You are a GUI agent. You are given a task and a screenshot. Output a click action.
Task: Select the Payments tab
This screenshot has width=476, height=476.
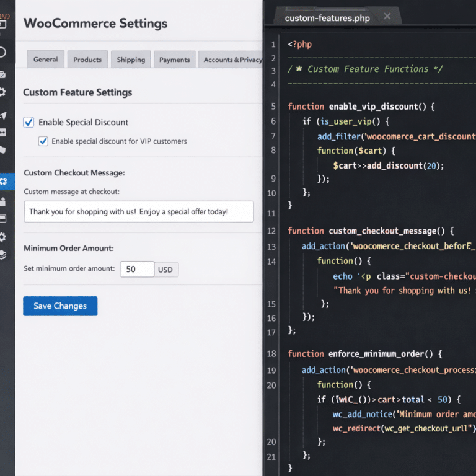pyautogui.click(x=175, y=59)
